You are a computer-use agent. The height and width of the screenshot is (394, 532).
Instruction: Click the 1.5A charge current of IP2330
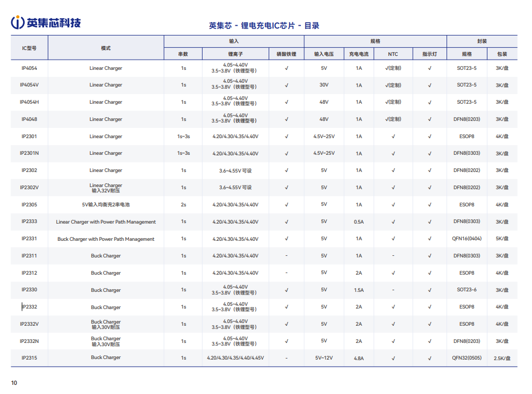pos(359,290)
